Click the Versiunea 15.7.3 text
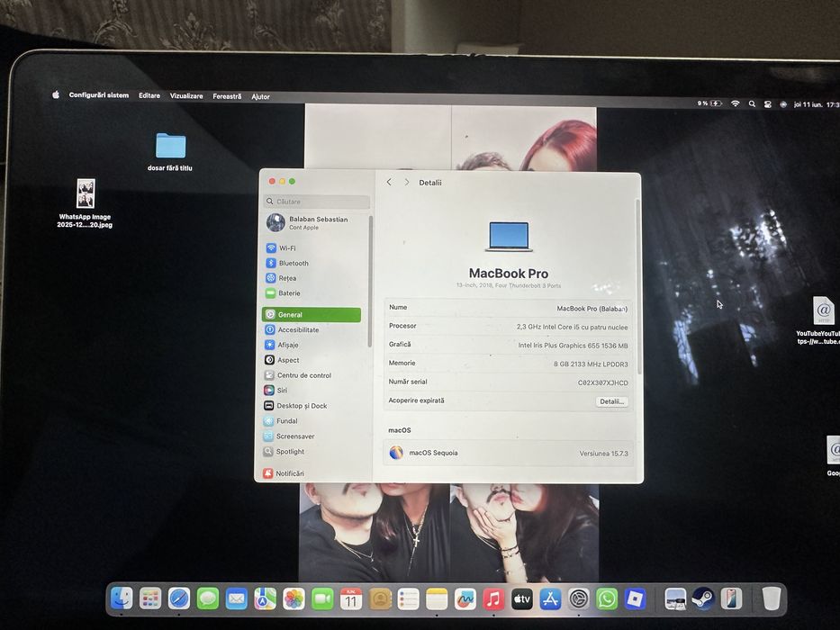 pyautogui.click(x=604, y=454)
